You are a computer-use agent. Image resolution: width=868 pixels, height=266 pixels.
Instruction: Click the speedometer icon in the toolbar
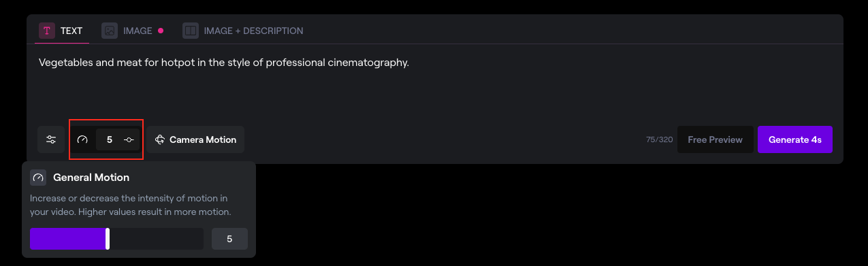(83, 139)
